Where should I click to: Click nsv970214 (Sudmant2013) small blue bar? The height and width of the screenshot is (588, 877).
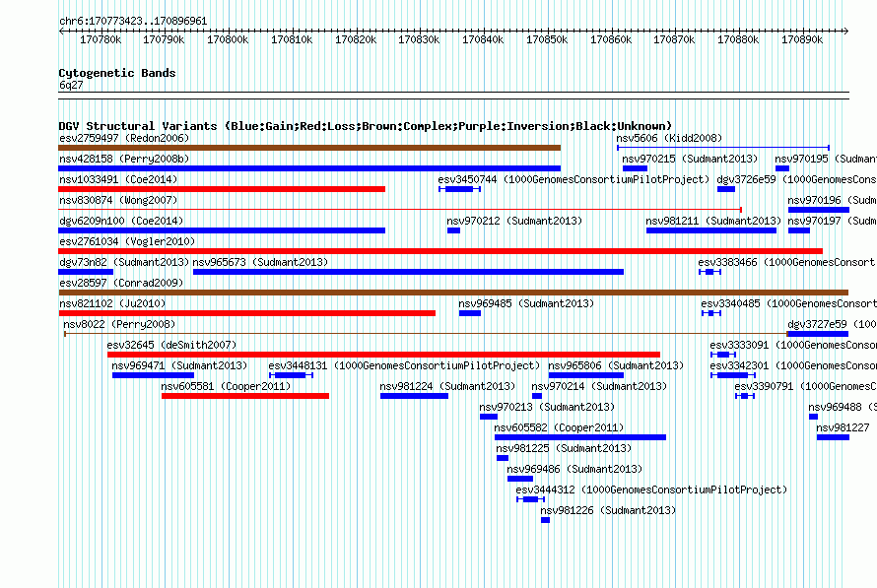coord(537,396)
